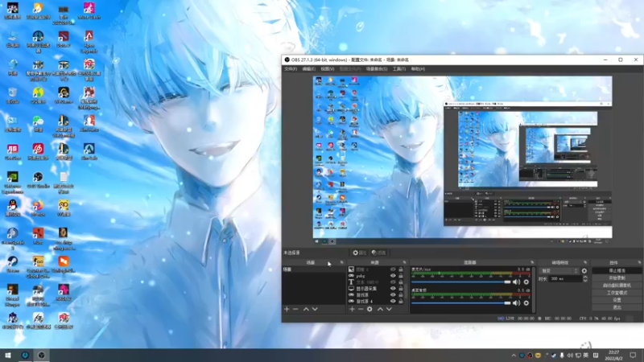Image resolution: width=644 pixels, height=362 pixels.
Task: Select the scene entry in Scenes list
Action: [314, 269]
